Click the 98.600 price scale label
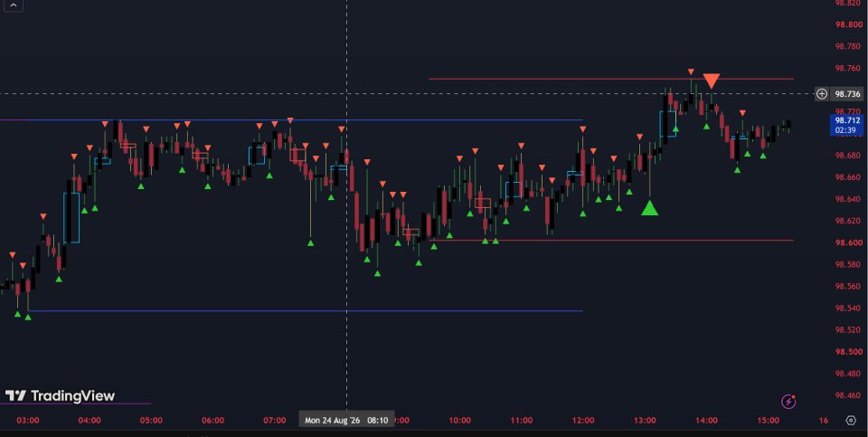The width and height of the screenshot is (868, 437). pyautogui.click(x=847, y=242)
